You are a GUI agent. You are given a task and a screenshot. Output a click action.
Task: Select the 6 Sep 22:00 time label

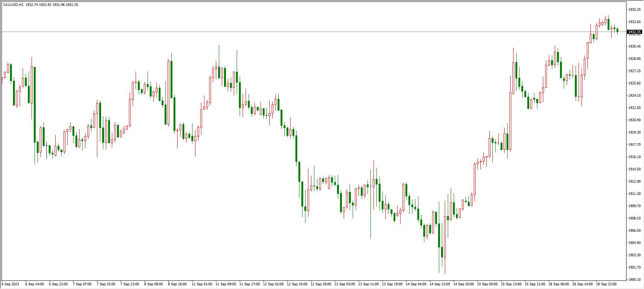click(58, 284)
